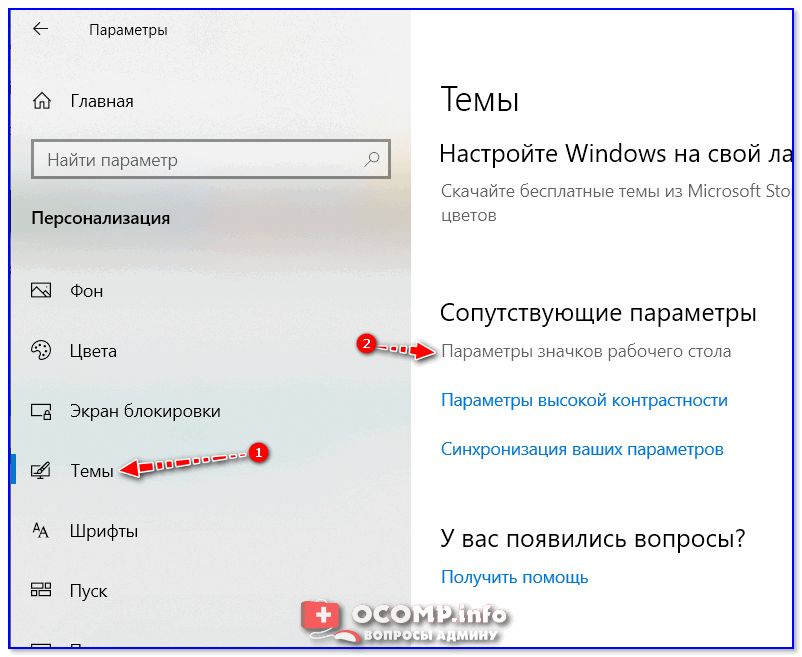The image size is (802, 657).
Task: Click the Цвета palette icon
Action: click(41, 350)
